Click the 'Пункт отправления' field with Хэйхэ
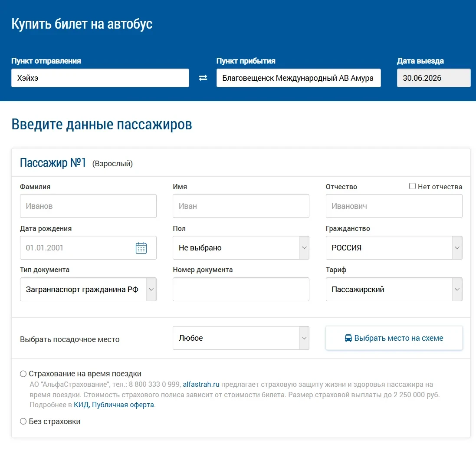476x451 pixels. coord(100,78)
